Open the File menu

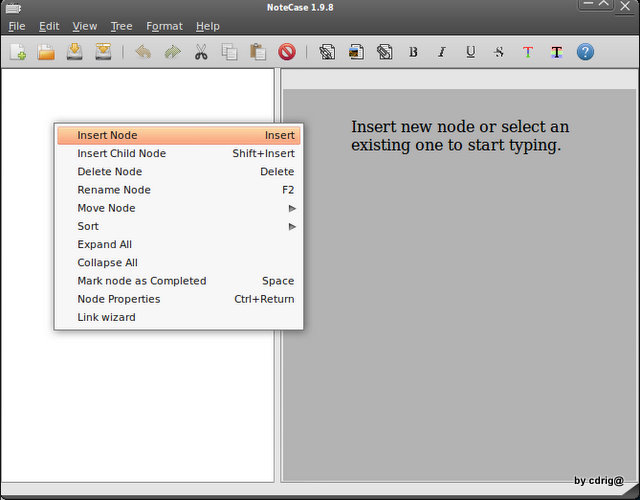coord(17,27)
